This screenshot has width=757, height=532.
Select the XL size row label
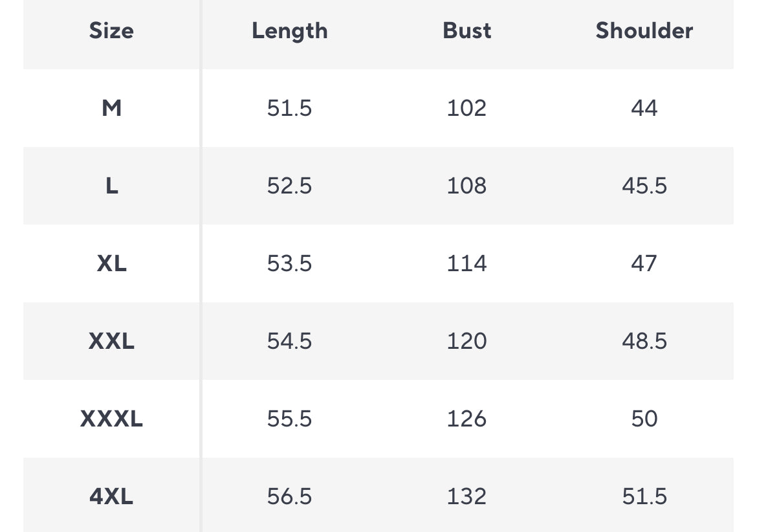coord(111,263)
